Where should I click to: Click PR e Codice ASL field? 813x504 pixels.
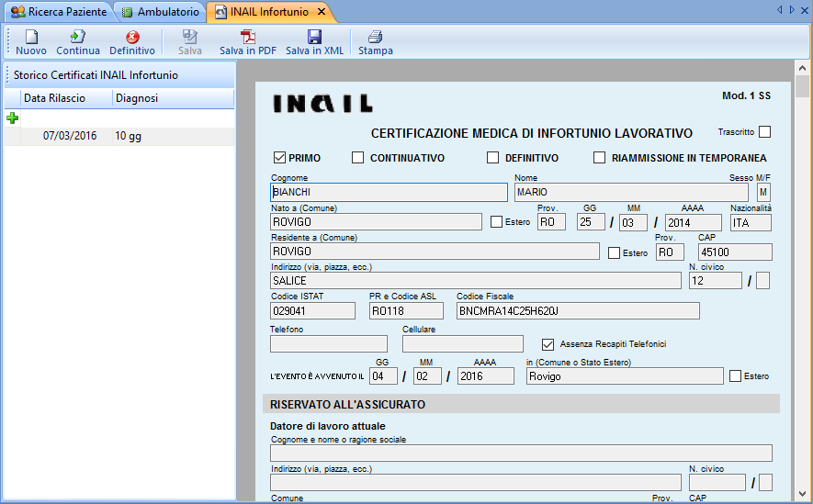pyautogui.click(x=406, y=311)
